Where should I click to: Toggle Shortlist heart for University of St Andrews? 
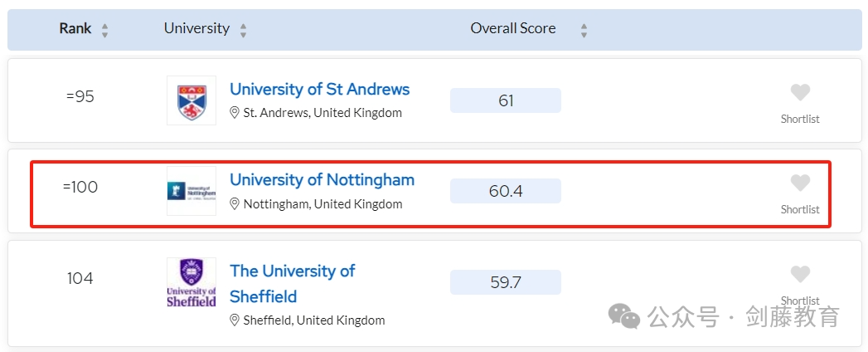(x=800, y=93)
